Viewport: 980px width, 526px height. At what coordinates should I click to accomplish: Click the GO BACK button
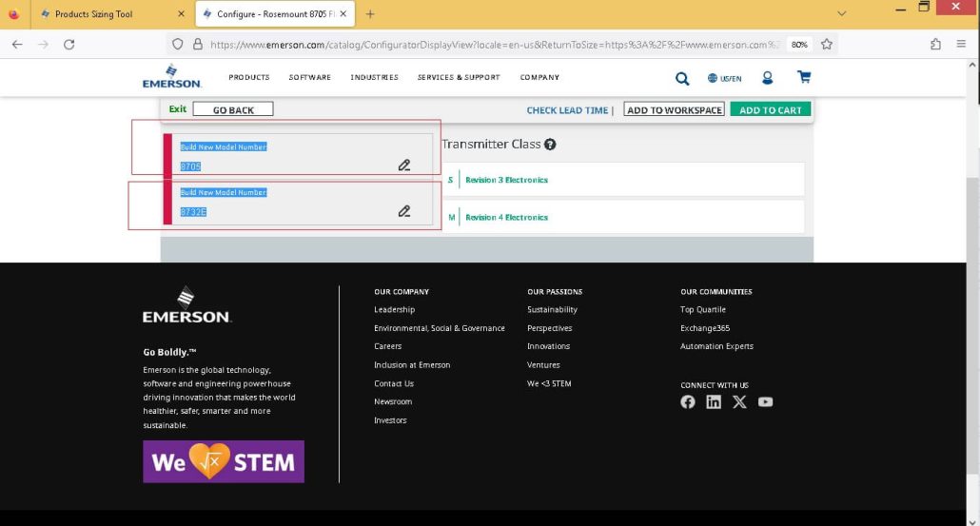[233, 109]
